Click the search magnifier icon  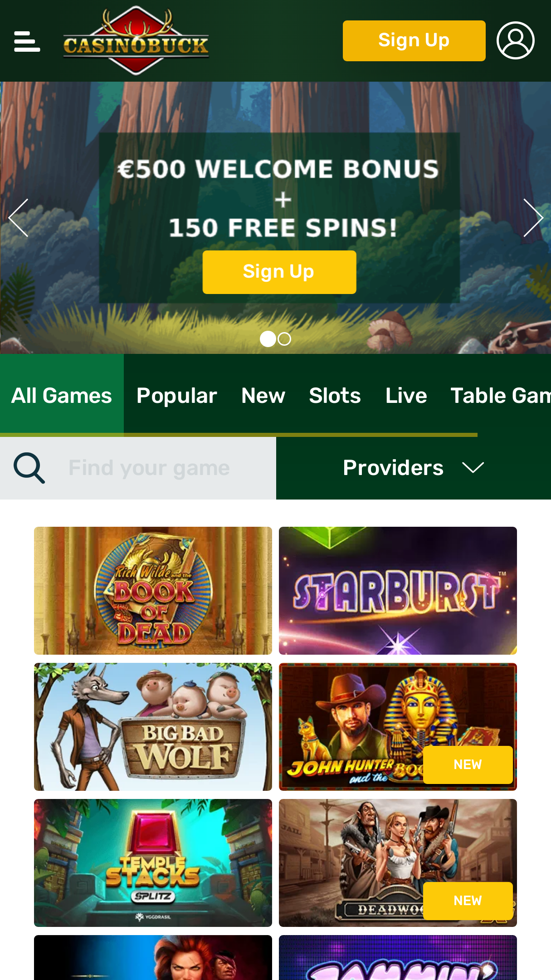(x=29, y=468)
